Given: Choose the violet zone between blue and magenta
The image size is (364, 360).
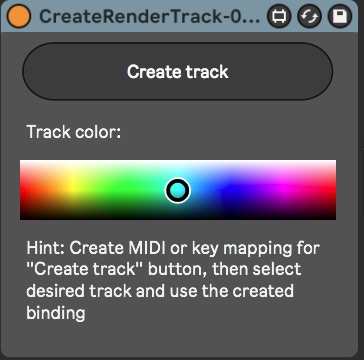Looking at the screenshot, I should coord(257,190).
